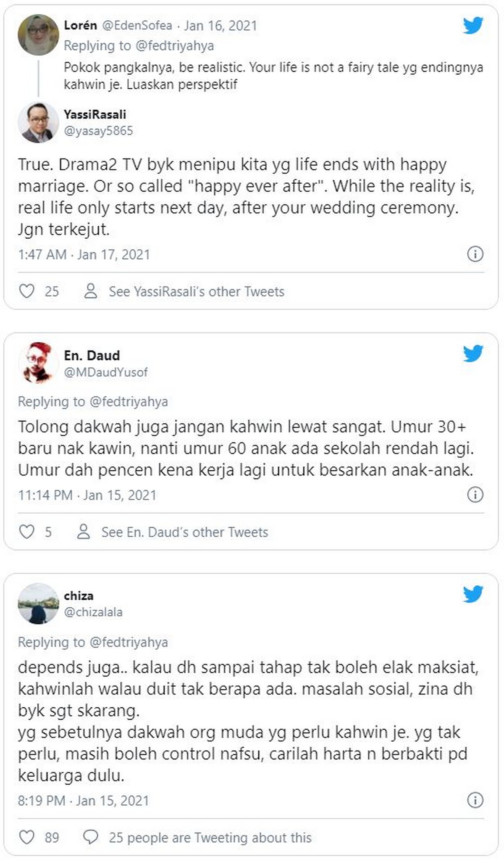The height and width of the screenshot is (862, 504).
Task: Click @fedtriyahya mention in chiza's reply header
Action: (129, 642)
